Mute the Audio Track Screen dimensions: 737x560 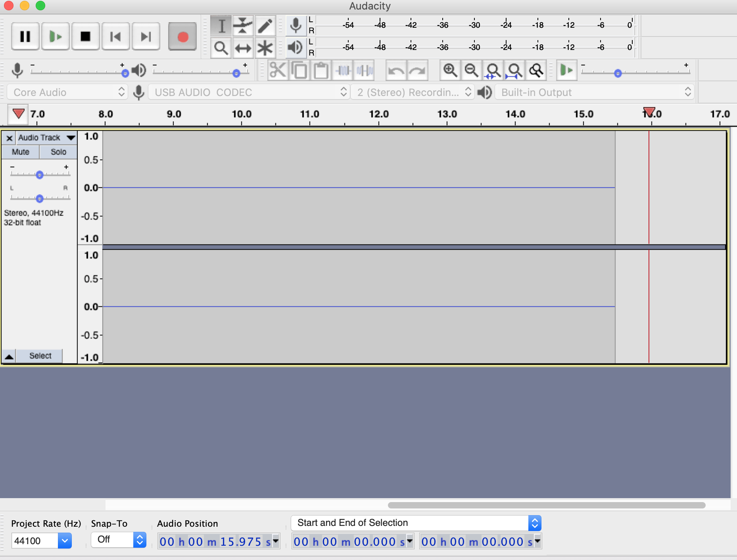click(x=21, y=152)
